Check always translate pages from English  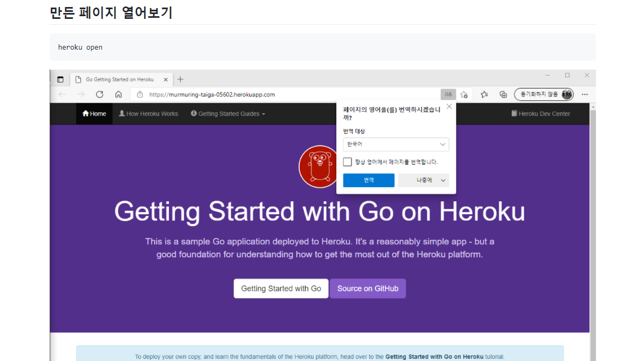348,162
